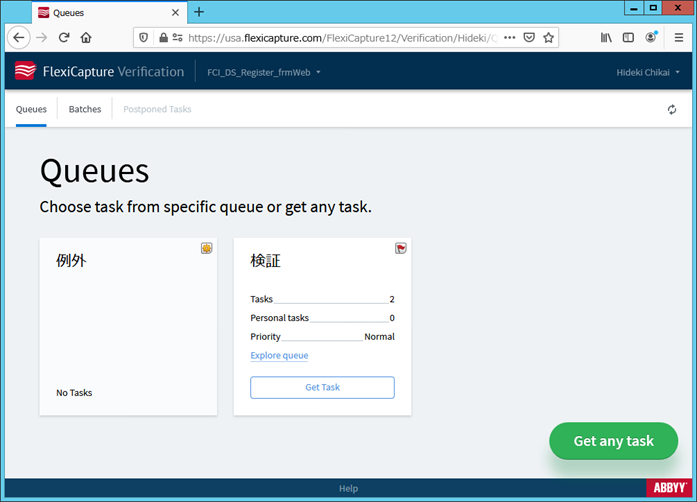The image size is (697, 502).
Task: Open the Firefox account icon
Action: click(x=651, y=37)
